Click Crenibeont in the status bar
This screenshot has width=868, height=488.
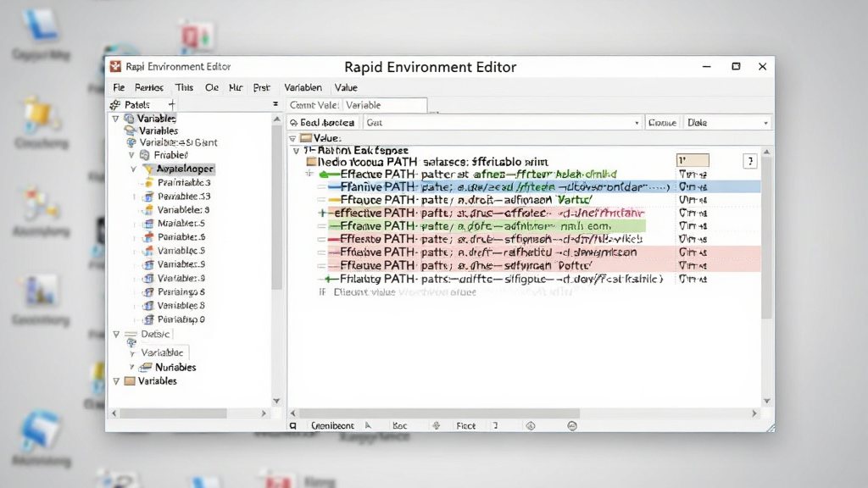tap(332, 425)
